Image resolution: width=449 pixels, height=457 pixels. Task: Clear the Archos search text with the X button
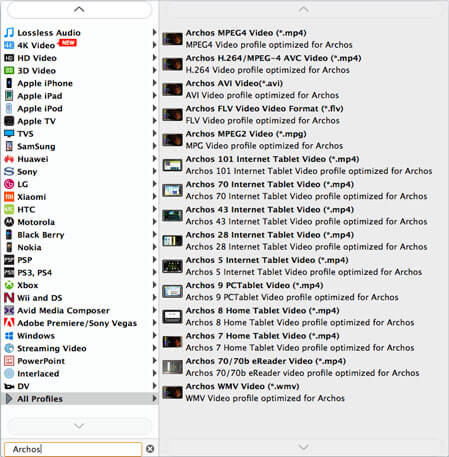pyautogui.click(x=150, y=449)
